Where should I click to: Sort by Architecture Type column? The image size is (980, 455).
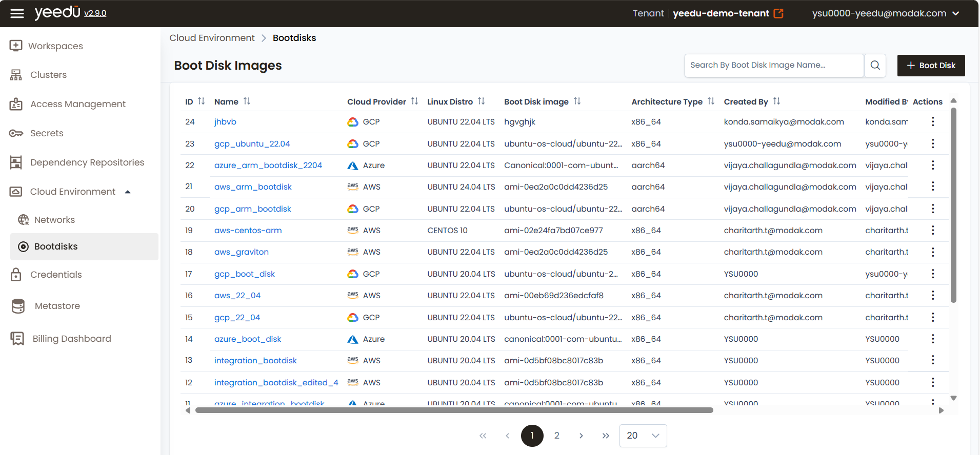pos(711,101)
